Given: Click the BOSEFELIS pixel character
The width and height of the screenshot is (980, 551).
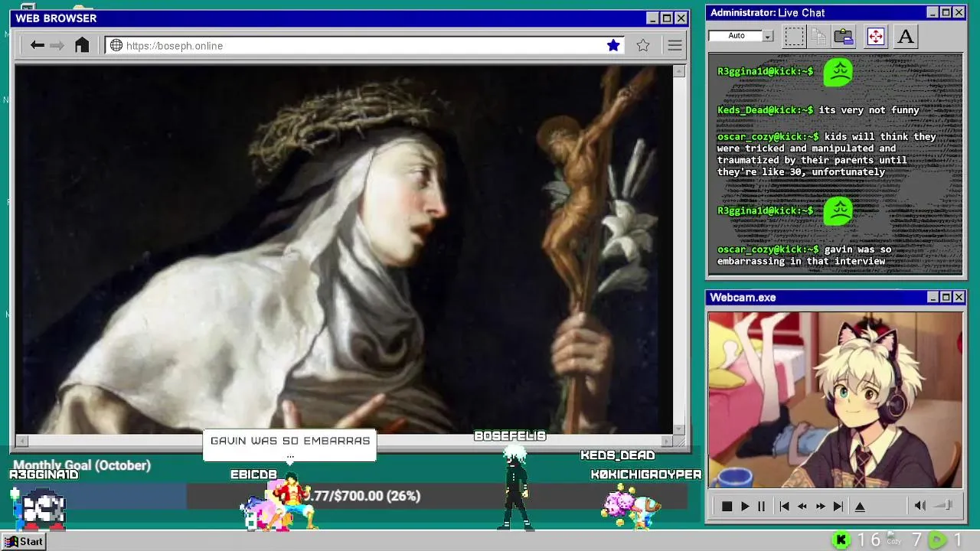Looking at the screenshot, I should pyautogui.click(x=514, y=487).
